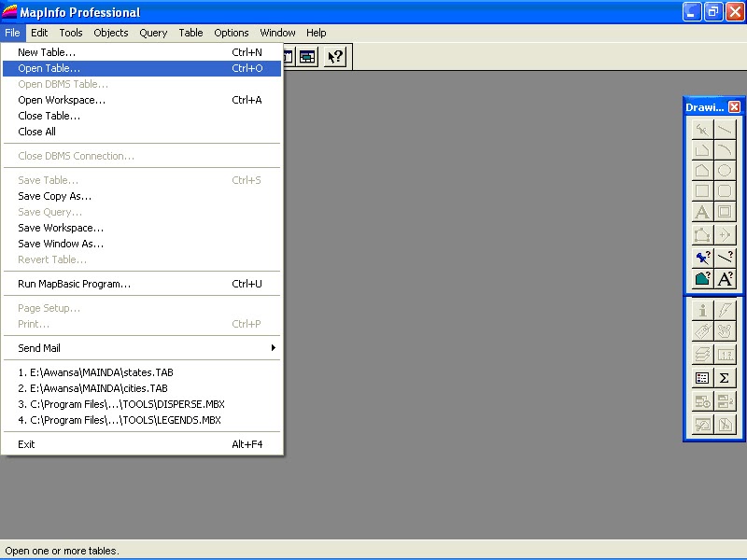747x560 pixels.
Task: Open recent program LEGENDS.MBX
Action: [x=142, y=420]
